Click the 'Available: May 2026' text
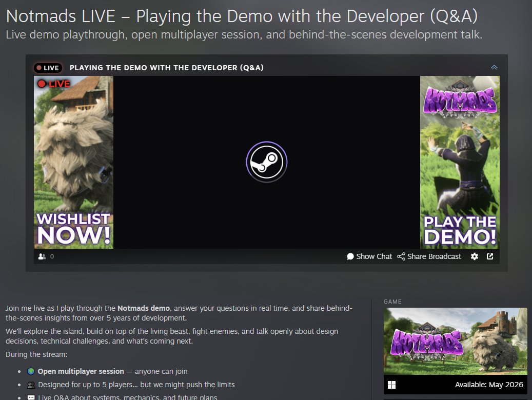532x400 pixels. (489, 385)
